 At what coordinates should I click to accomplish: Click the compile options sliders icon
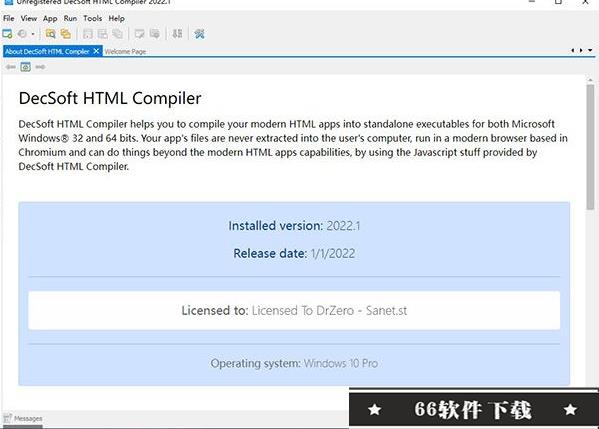[177, 34]
